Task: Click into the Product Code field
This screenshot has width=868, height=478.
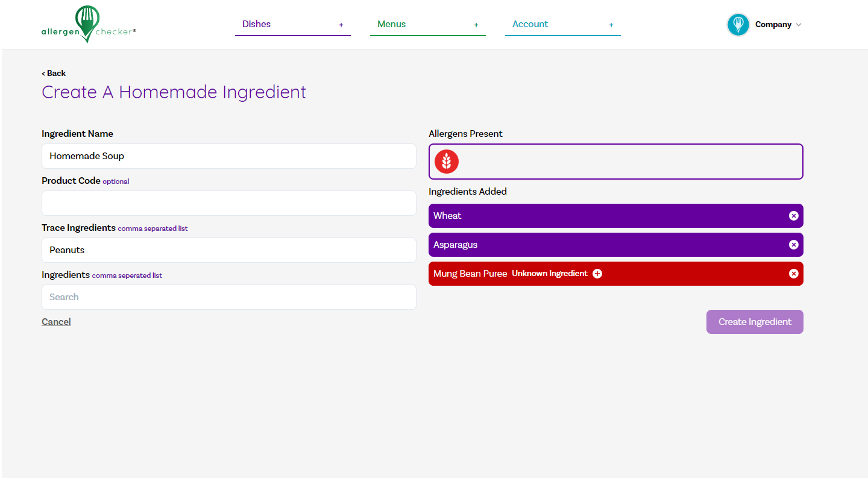Action: pos(229,203)
